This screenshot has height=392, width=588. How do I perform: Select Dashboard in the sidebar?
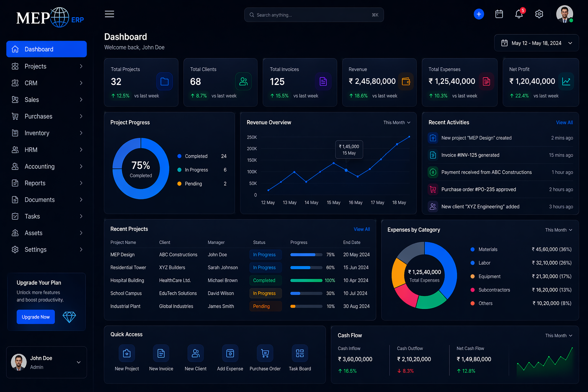[46, 49]
